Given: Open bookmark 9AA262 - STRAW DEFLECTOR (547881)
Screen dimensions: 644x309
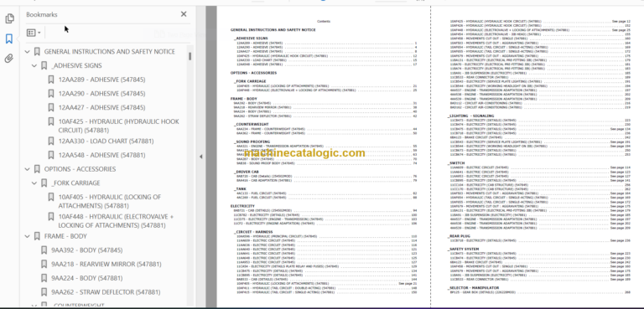Looking at the screenshot, I should 106,292.
